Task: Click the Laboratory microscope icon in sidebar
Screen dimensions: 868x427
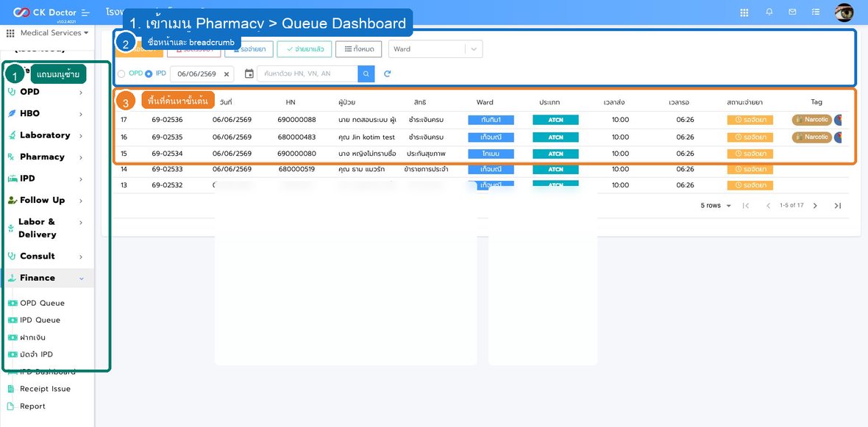Action: pos(12,135)
